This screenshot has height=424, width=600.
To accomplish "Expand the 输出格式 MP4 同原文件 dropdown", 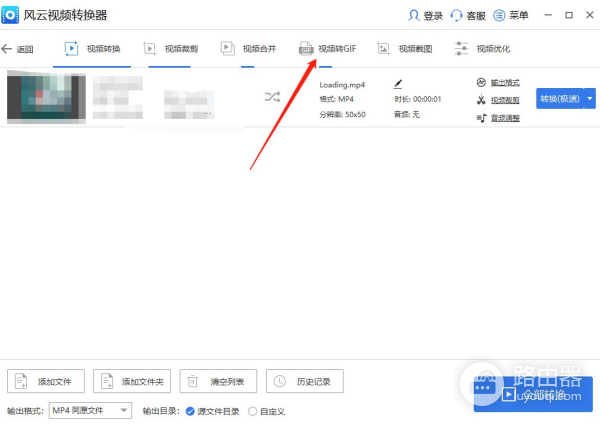I will [x=90, y=410].
